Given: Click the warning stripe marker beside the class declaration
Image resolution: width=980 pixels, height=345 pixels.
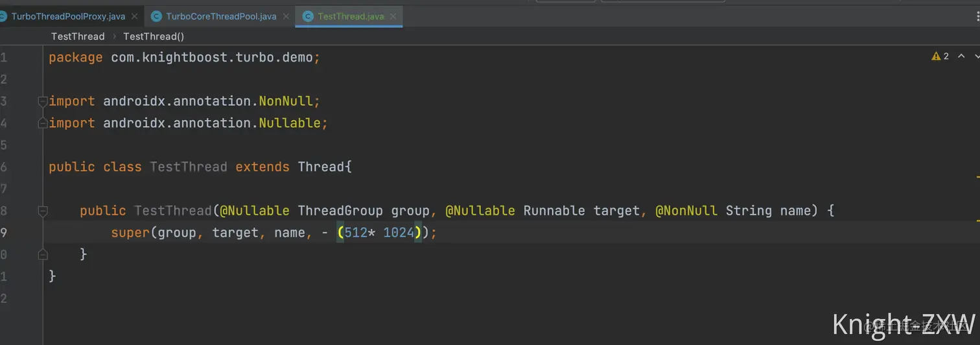Looking at the screenshot, I should click(977, 176).
